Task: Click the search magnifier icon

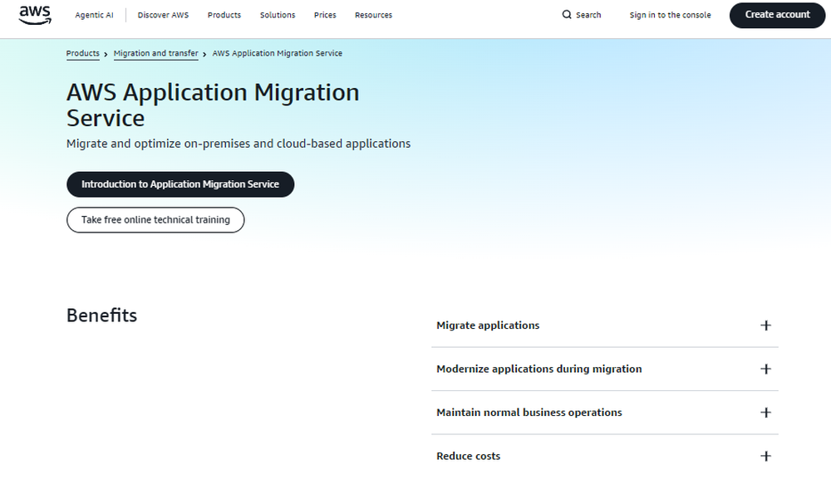Action: [567, 15]
